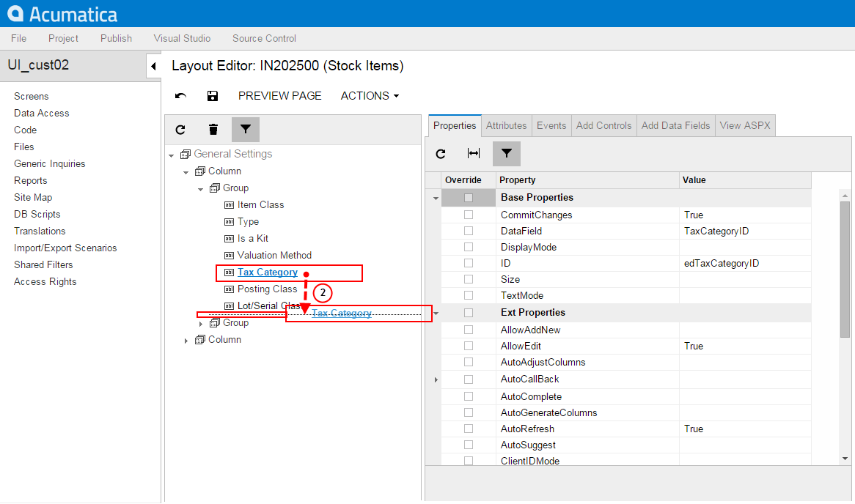Open the ACTIONS dropdown menu
The image size is (855, 504).
coord(370,96)
